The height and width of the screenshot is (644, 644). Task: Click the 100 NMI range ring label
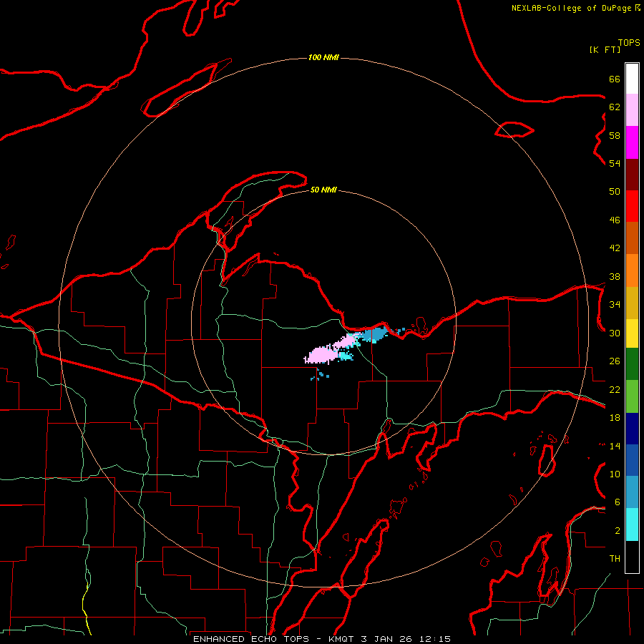click(x=323, y=57)
